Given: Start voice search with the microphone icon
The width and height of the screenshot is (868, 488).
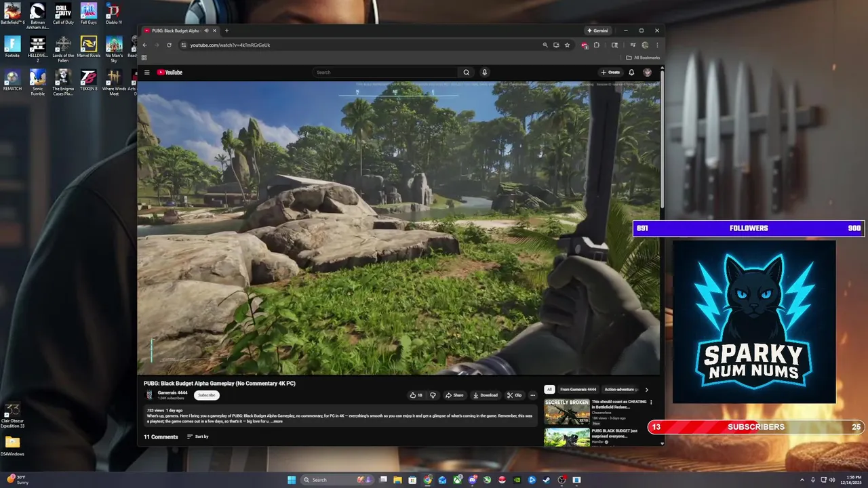Looking at the screenshot, I should [484, 73].
